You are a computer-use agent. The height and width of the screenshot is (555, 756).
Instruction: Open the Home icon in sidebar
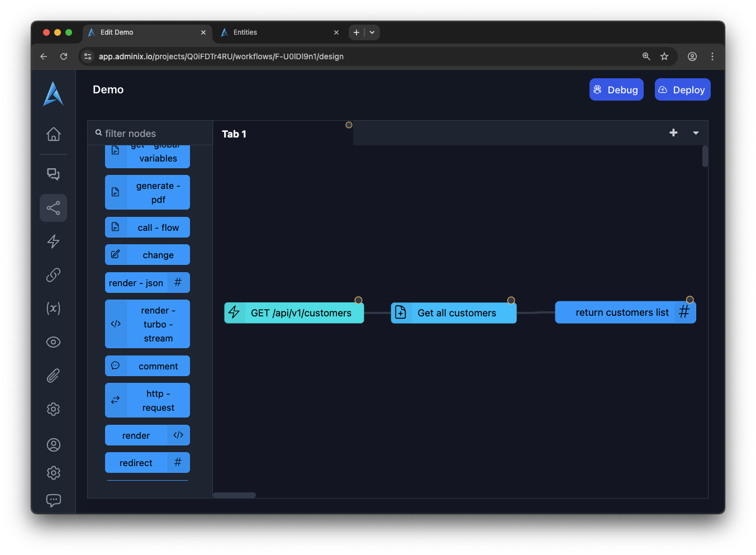[x=54, y=135]
